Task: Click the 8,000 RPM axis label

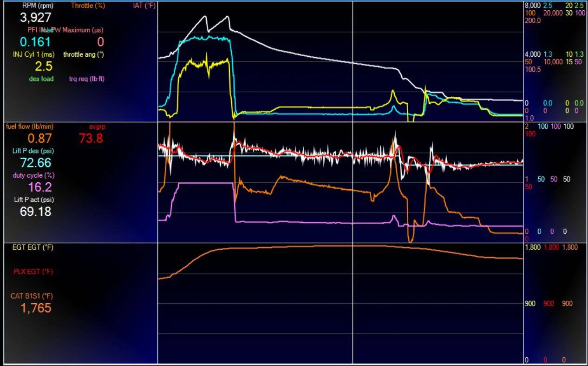Action: 533,5
